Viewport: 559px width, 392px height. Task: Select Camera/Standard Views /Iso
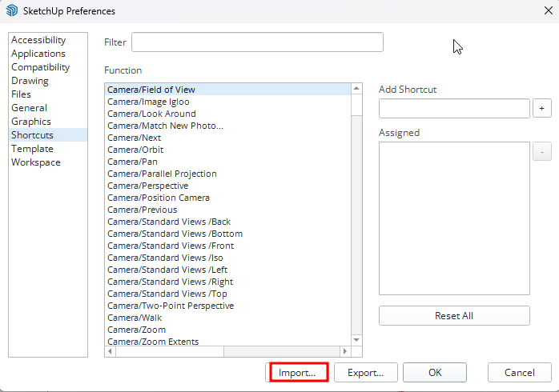[x=228, y=258]
